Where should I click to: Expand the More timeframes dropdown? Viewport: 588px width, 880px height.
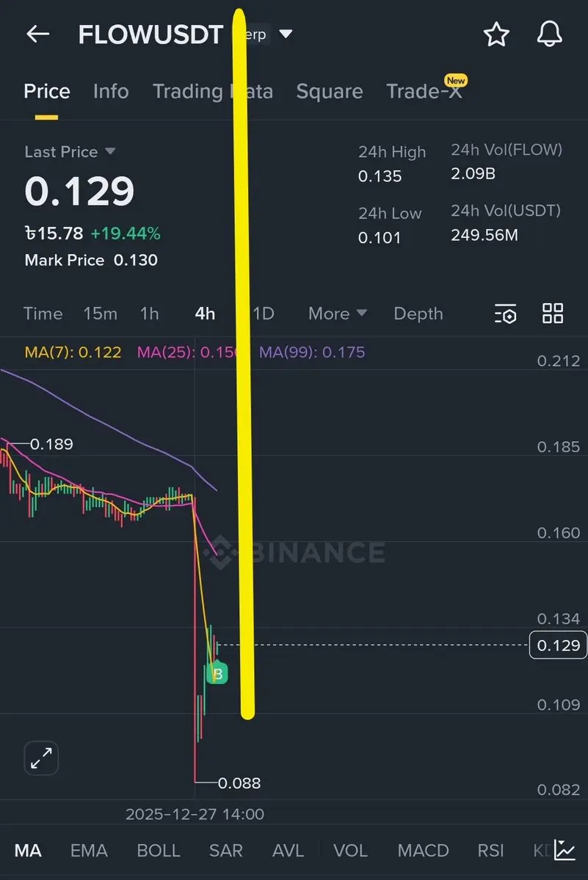pyautogui.click(x=337, y=313)
